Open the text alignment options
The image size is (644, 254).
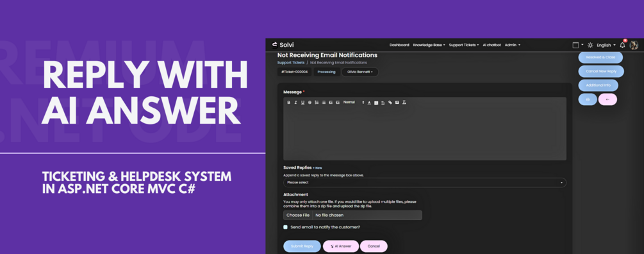pyautogui.click(x=383, y=103)
